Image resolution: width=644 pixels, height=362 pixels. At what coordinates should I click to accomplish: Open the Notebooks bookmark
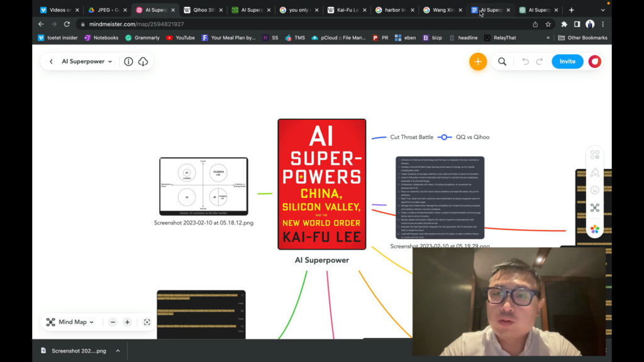[101, 38]
